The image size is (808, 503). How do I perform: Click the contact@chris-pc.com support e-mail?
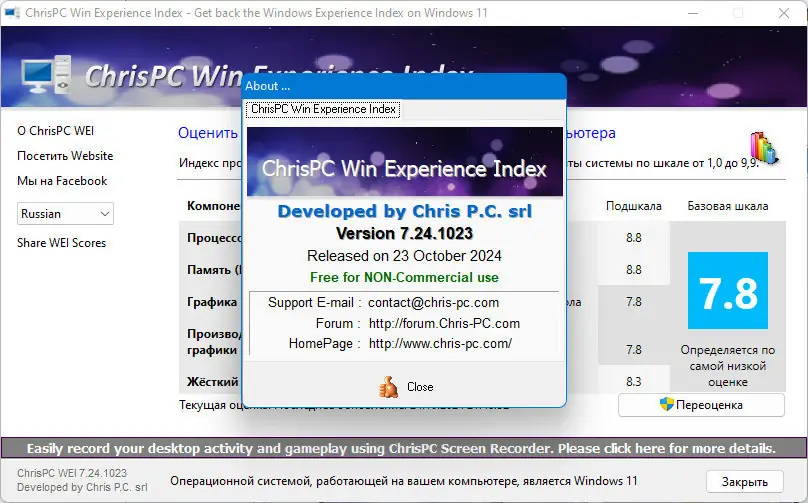[433, 303]
